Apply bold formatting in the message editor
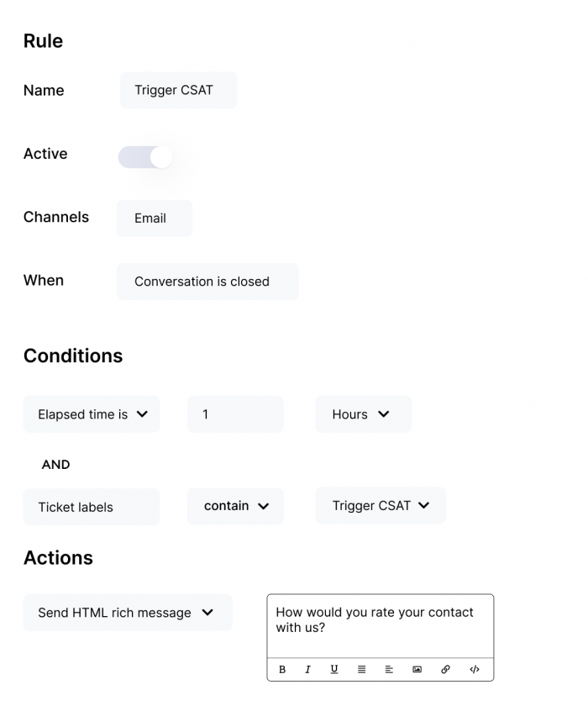The height and width of the screenshot is (711, 588). (x=282, y=669)
